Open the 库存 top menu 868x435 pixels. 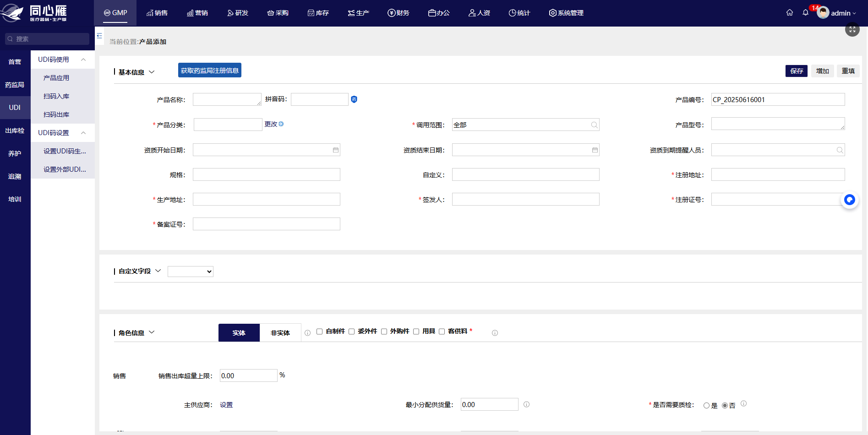pyautogui.click(x=318, y=13)
